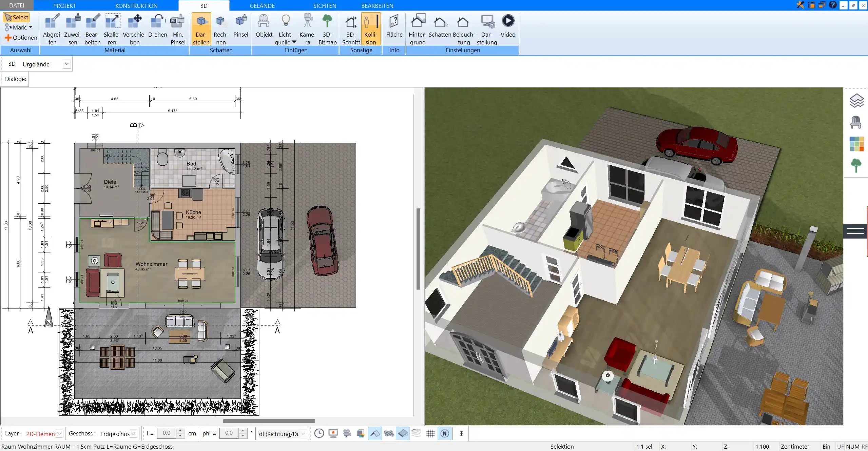This screenshot has height=451, width=868.
Task: Toggle Darstellen shadow display
Action: click(201, 29)
